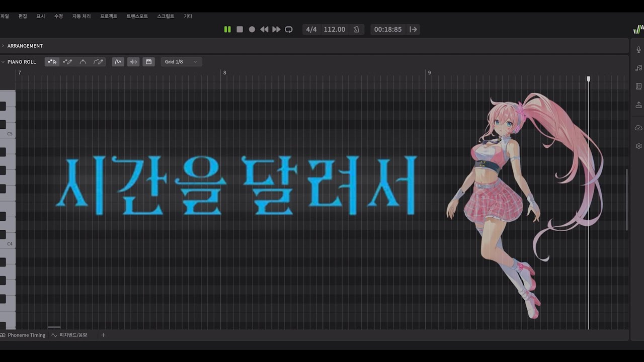Image resolution: width=644 pixels, height=362 pixels.
Task: Toggle waveform display
Action: point(133,62)
